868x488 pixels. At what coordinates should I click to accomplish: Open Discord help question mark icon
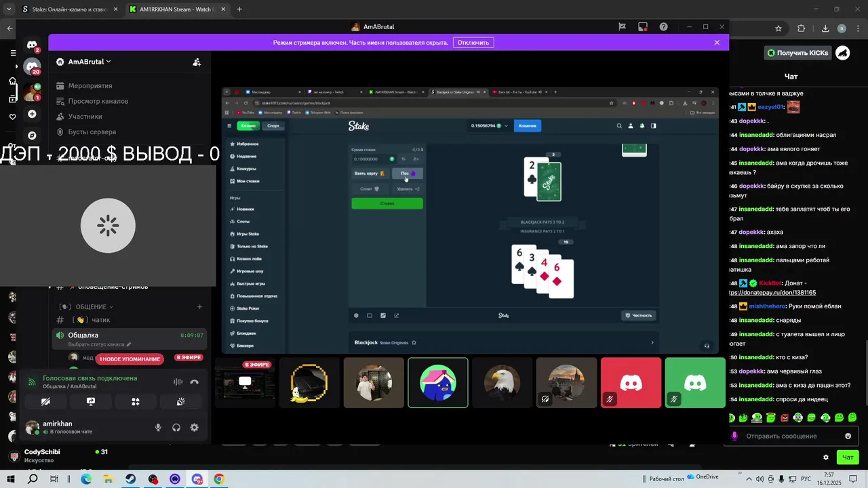664,27
